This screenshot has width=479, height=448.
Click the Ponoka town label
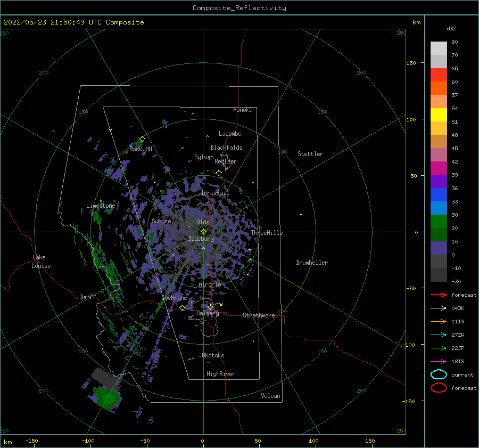coord(243,110)
